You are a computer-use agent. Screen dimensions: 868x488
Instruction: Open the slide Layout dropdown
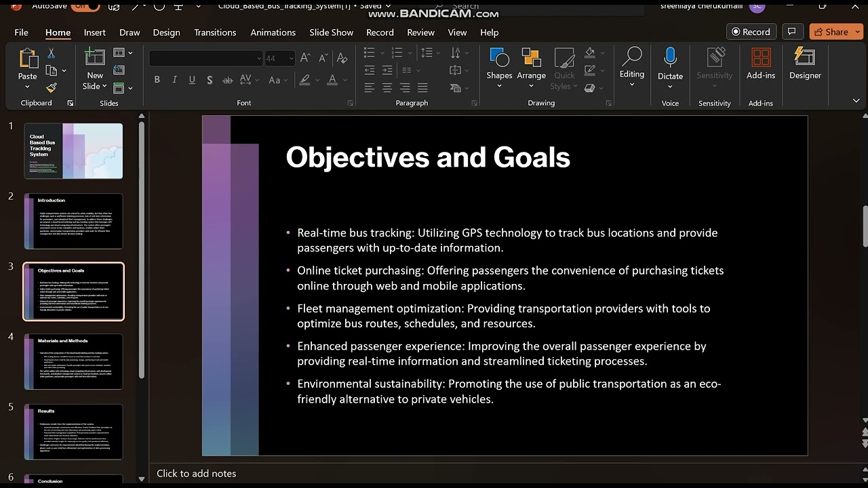[x=123, y=53]
